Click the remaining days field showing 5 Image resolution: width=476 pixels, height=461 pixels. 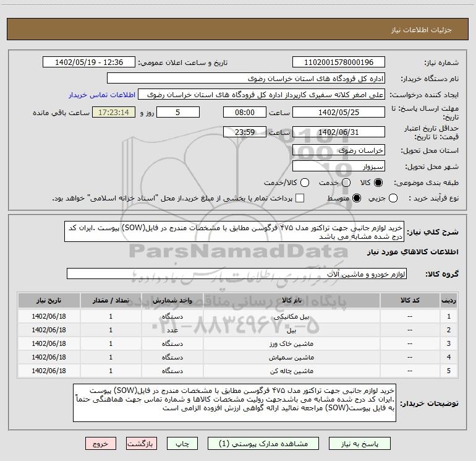click(178, 112)
